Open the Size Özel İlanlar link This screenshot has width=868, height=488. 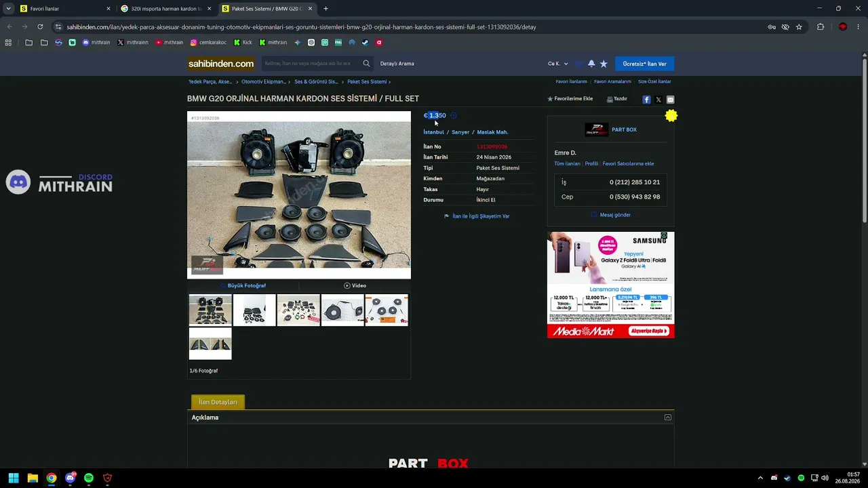coord(654,82)
